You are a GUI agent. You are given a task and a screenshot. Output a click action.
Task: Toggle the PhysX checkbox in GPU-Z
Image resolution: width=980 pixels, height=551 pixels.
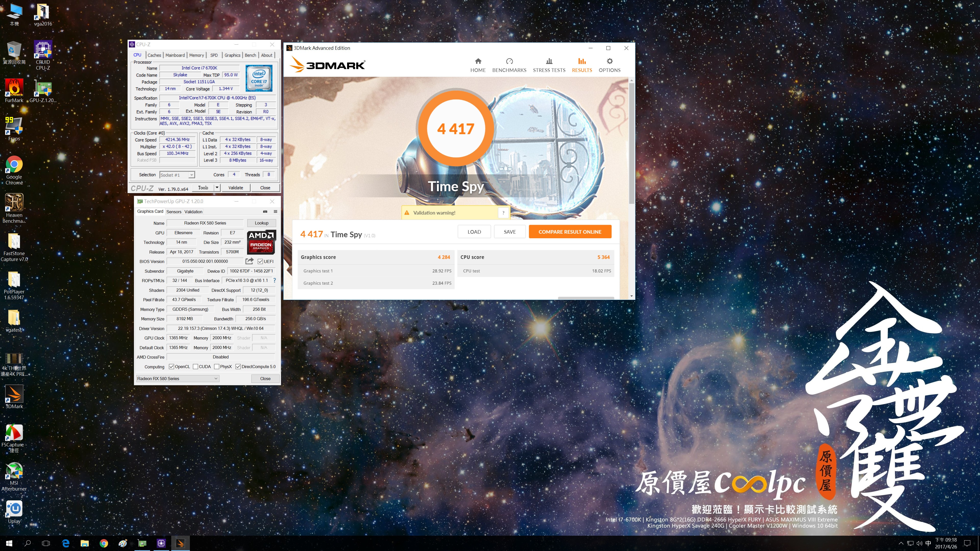pyautogui.click(x=216, y=367)
